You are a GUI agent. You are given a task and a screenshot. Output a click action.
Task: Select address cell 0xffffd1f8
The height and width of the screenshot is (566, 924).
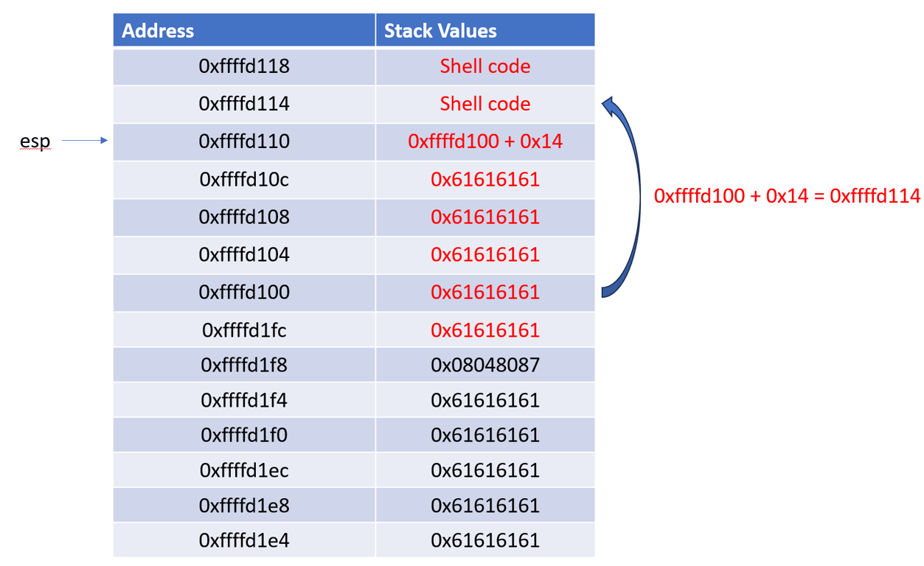click(244, 365)
